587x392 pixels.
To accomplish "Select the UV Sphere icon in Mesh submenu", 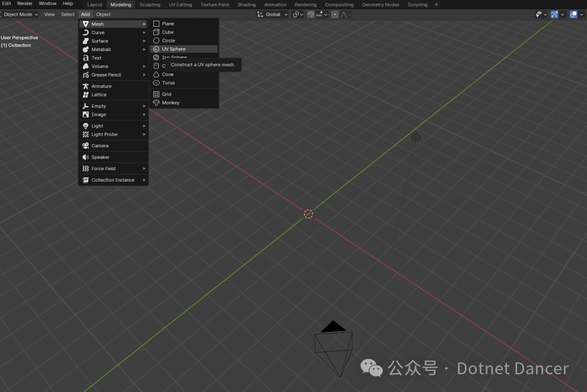I will pyautogui.click(x=157, y=48).
